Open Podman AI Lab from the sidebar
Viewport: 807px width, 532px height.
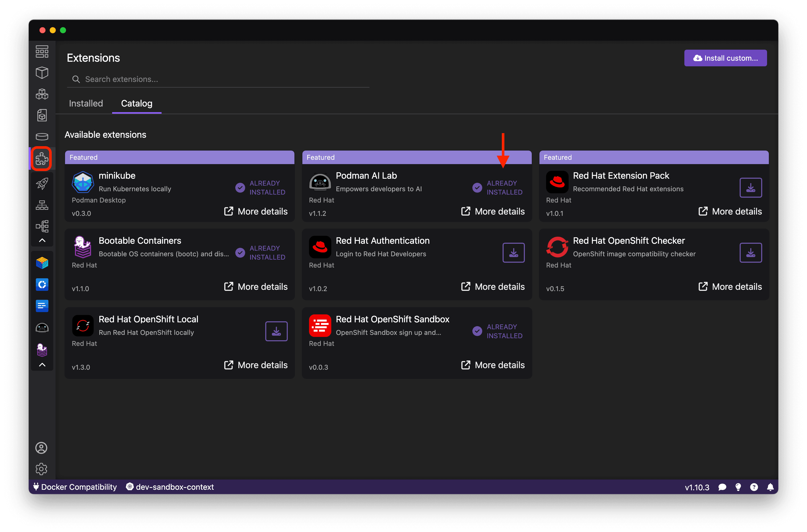pos(42,327)
